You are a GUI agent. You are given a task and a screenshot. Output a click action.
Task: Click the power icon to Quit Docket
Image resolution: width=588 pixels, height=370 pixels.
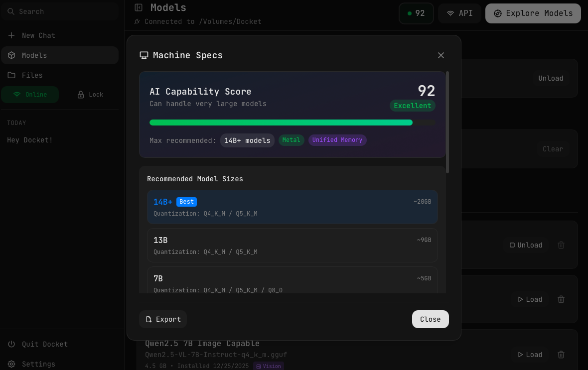point(10,344)
